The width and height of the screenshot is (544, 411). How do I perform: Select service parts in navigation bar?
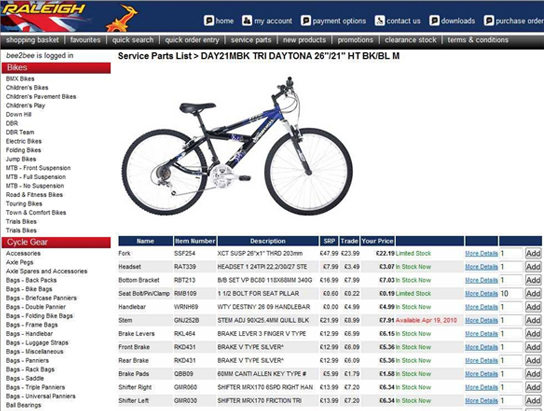pos(251,40)
